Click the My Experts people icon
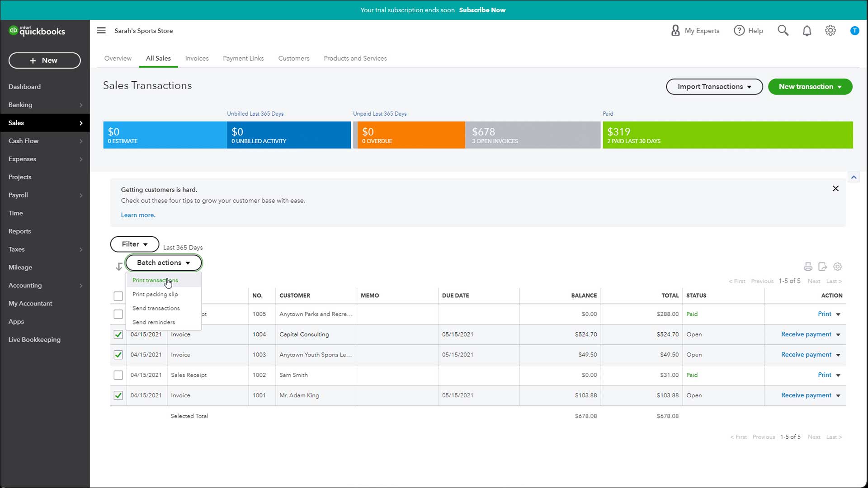The width and height of the screenshot is (868, 488). [675, 30]
